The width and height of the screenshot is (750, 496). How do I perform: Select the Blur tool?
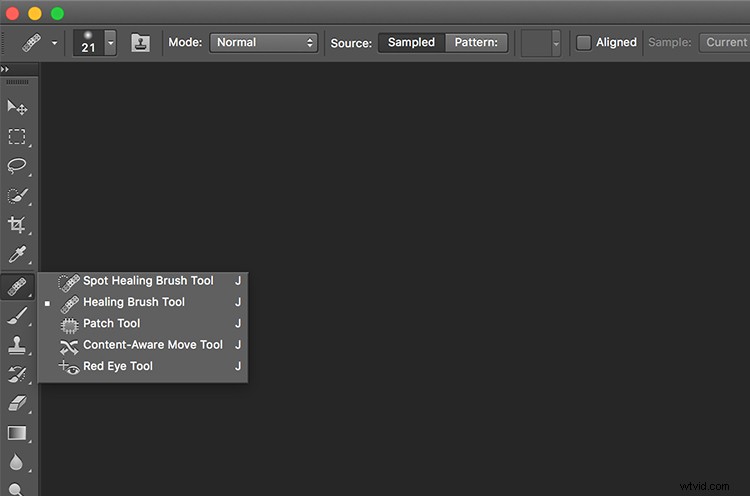16,463
